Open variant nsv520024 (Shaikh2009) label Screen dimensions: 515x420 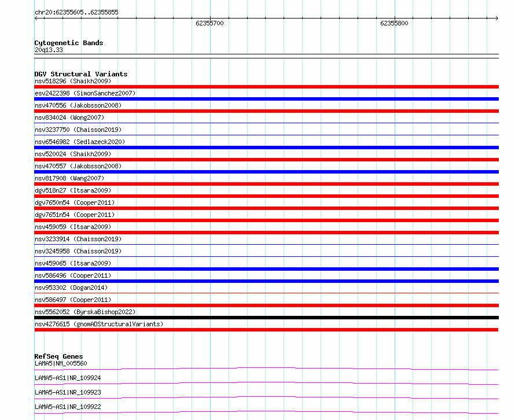click(x=73, y=154)
